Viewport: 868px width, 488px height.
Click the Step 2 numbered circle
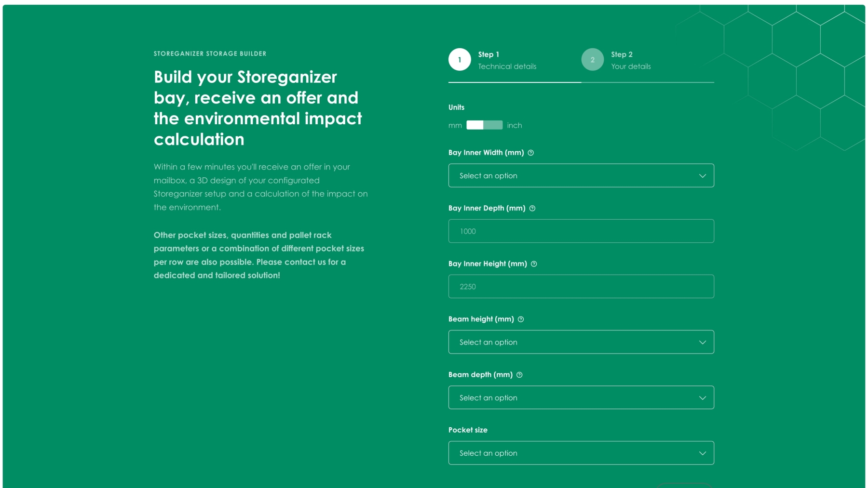592,59
